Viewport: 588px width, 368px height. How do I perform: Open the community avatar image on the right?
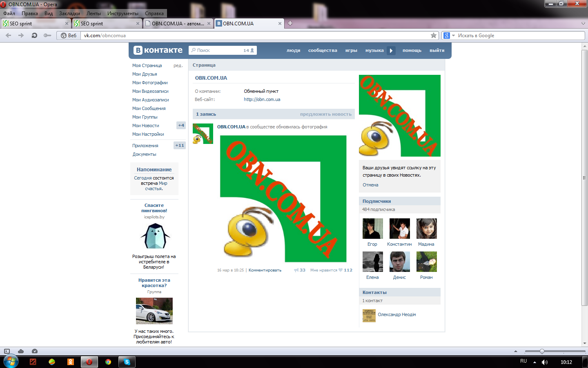pos(400,116)
